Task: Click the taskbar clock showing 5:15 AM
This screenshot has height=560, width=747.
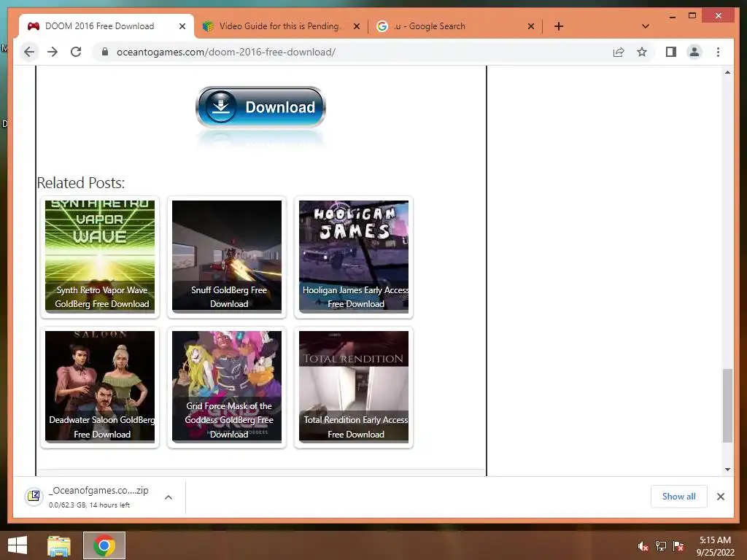Action: click(715, 546)
